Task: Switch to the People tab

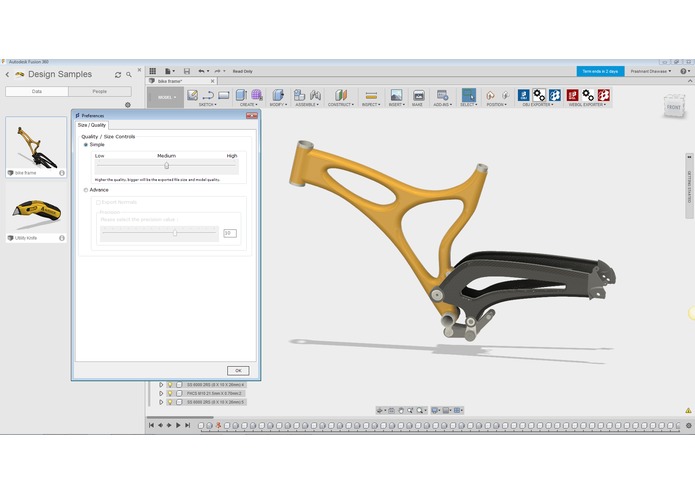Action: point(100,91)
